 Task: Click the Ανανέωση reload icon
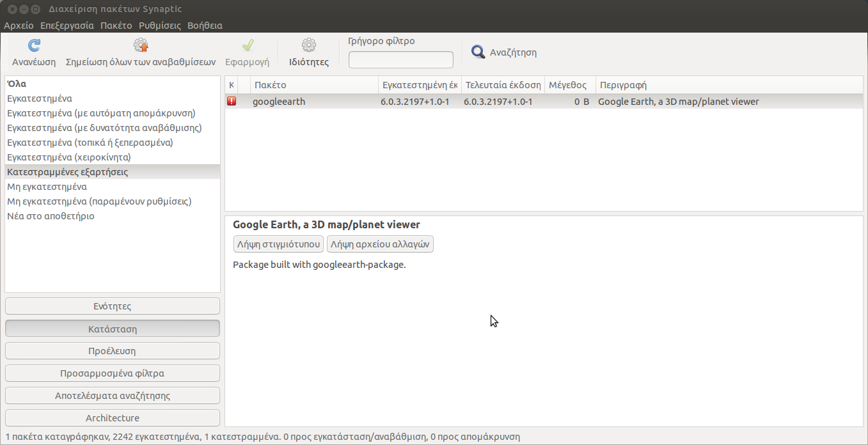(x=34, y=45)
